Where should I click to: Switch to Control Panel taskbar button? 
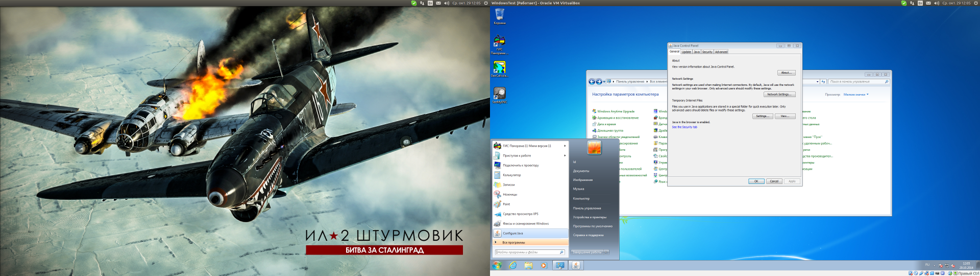pos(560,265)
